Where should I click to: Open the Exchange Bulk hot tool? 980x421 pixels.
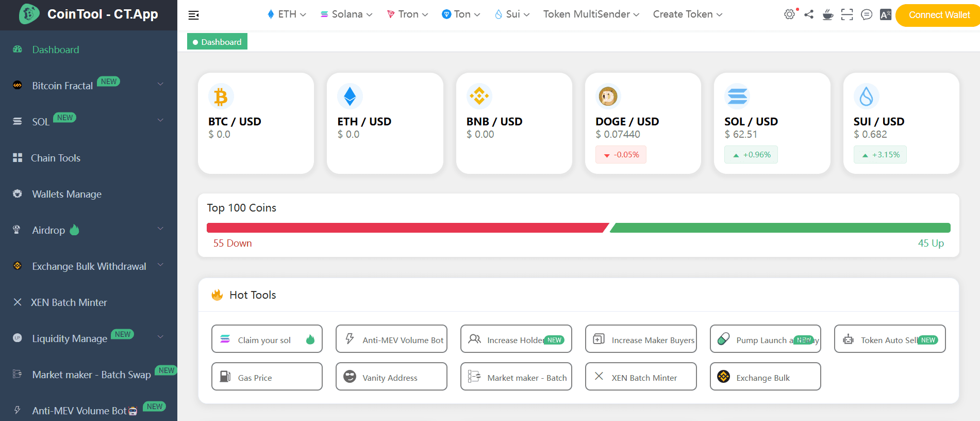(x=766, y=377)
